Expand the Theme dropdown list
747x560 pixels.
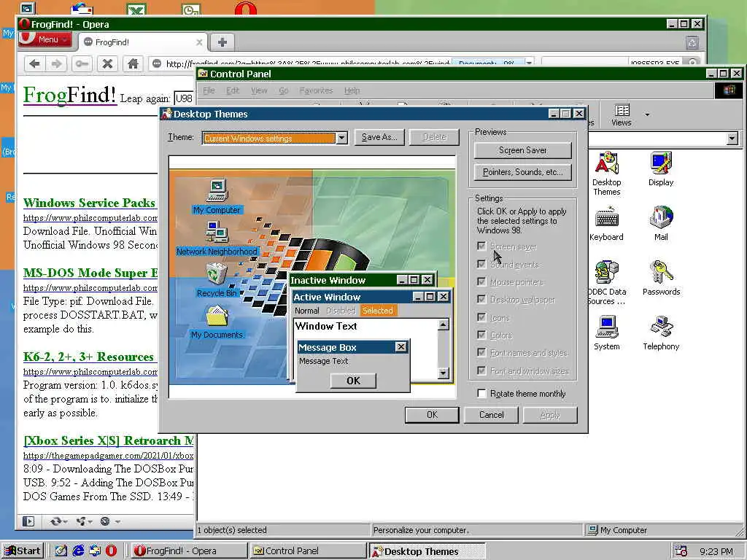(x=341, y=138)
